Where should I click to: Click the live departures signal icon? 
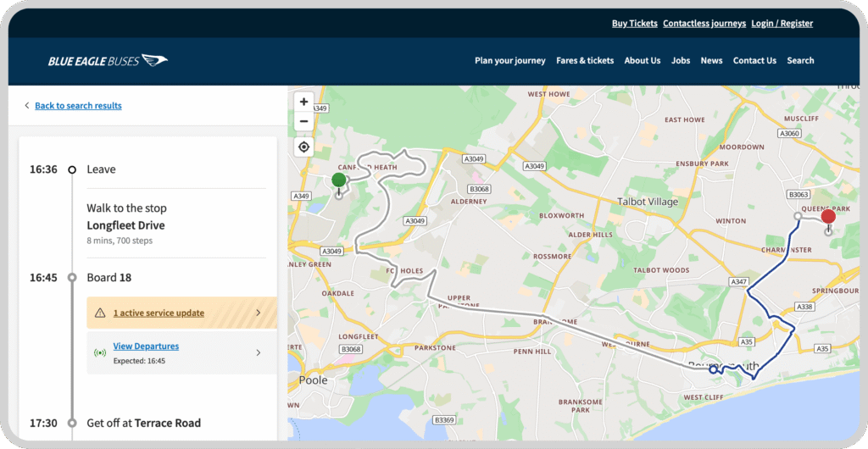click(x=100, y=352)
